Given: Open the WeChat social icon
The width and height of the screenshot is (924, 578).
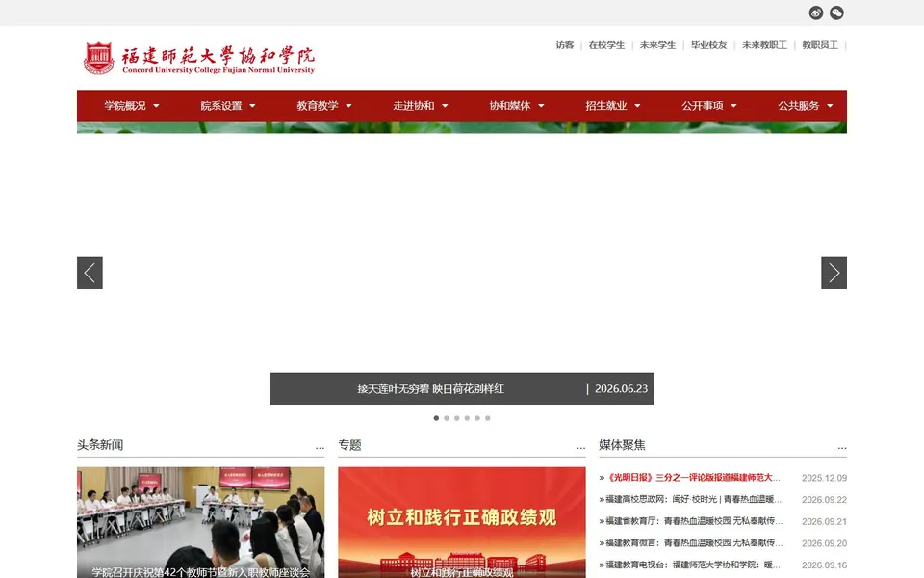Looking at the screenshot, I should click(x=836, y=13).
